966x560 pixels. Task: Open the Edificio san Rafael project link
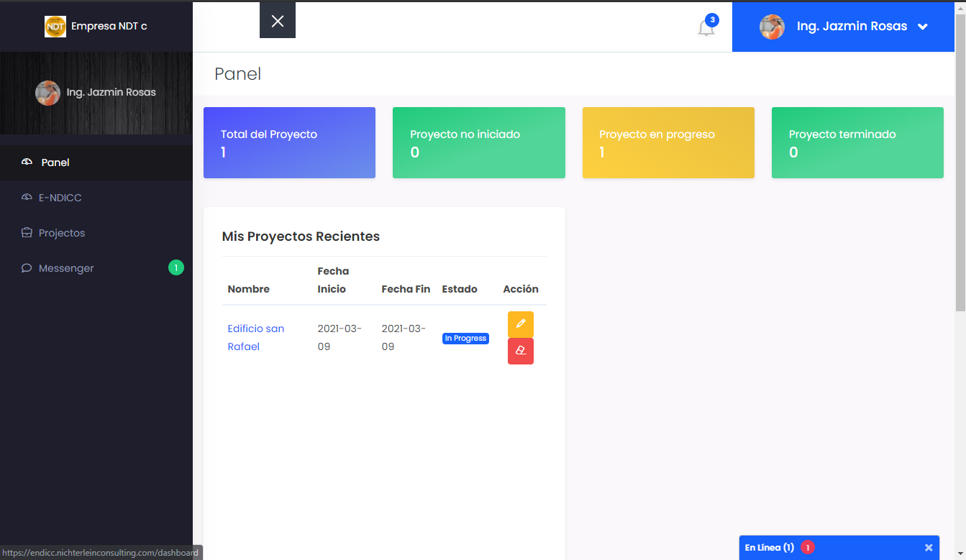(x=255, y=337)
